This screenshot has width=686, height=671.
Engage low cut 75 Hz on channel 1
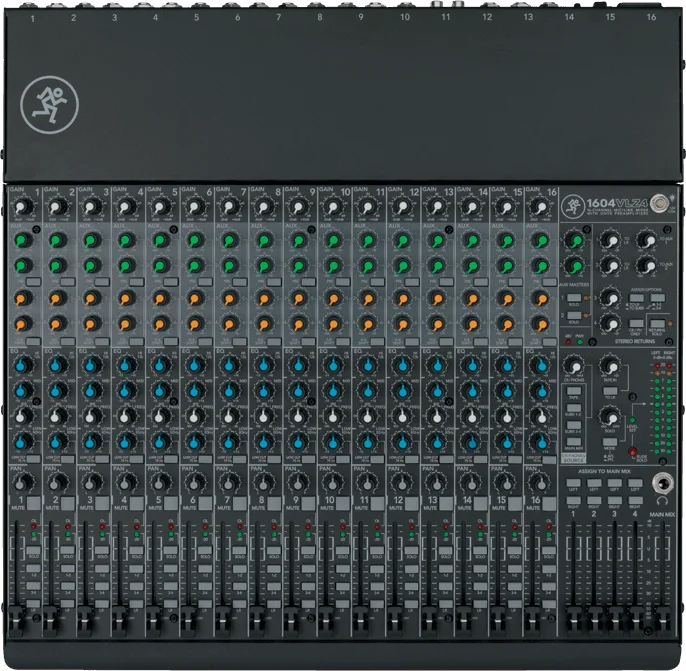pyautogui.click(x=33, y=459)
